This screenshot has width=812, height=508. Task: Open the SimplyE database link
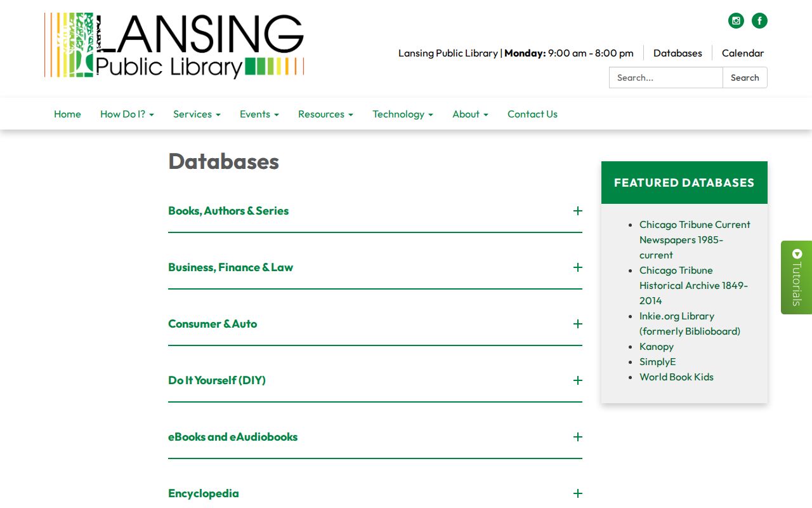coord(658,362)
